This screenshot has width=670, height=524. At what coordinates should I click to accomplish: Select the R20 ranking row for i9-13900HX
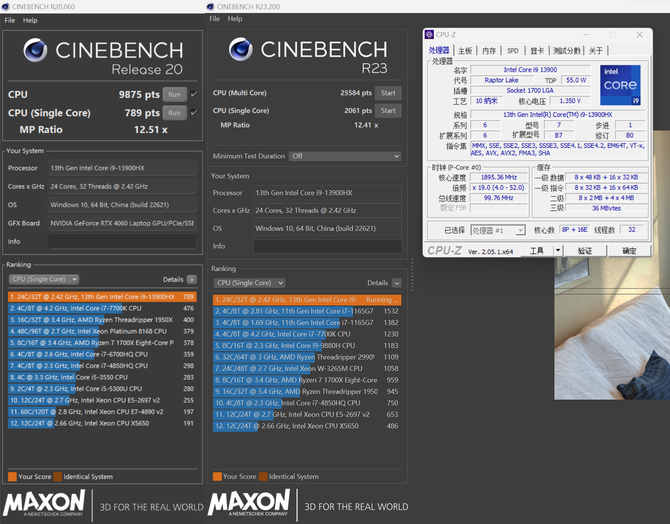click(x=102, y=297)
